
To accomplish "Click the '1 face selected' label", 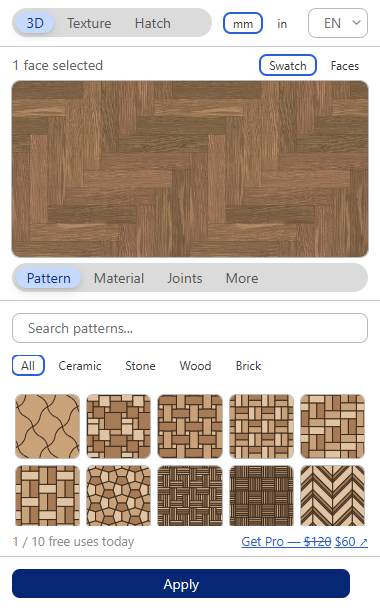I will point(58,65).
